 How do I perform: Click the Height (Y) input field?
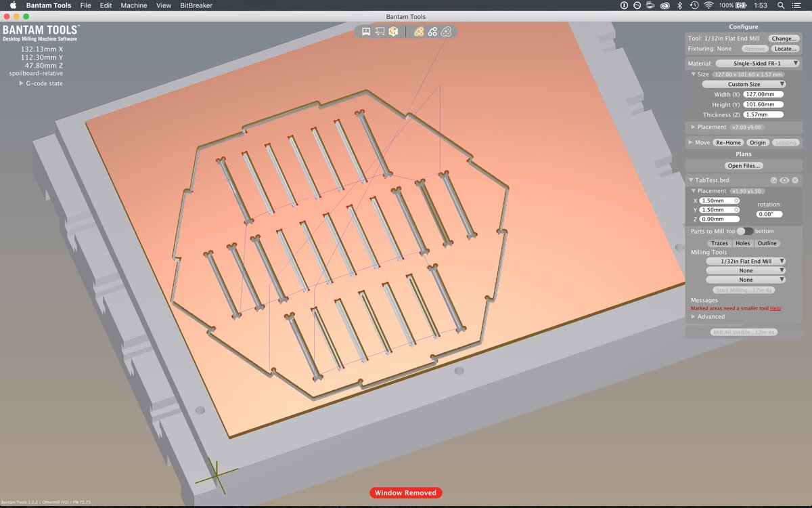(763, 104)
